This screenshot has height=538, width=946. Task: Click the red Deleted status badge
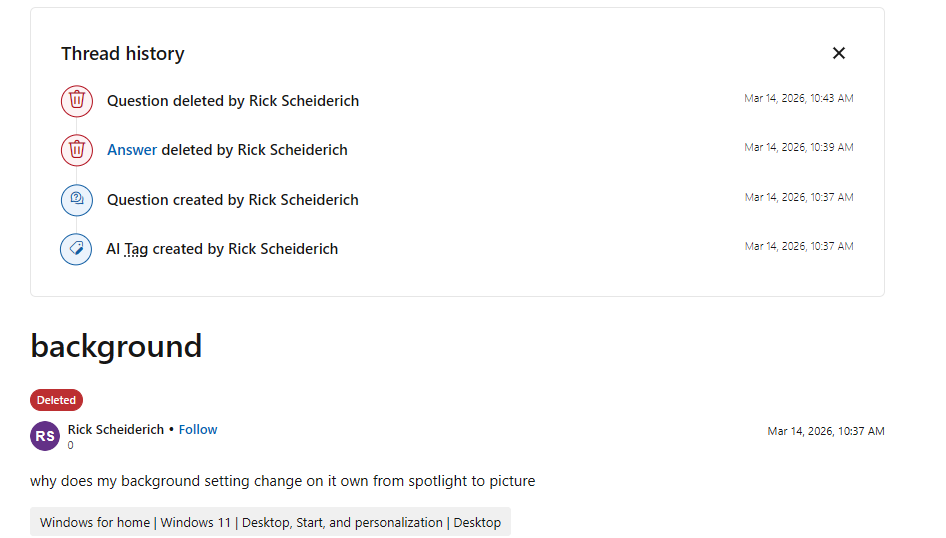(56, 400)
